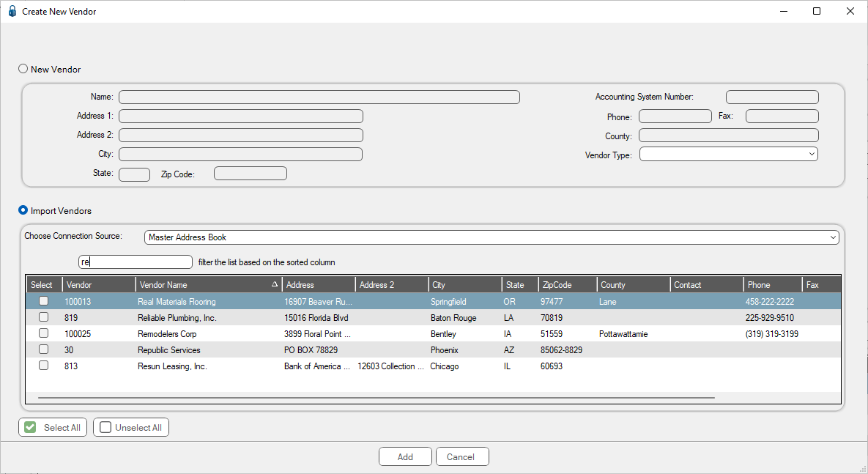The width and height of the screenshot is (868, 474).
Task: Sort by the State column header
Action: [x=520, y=285]
